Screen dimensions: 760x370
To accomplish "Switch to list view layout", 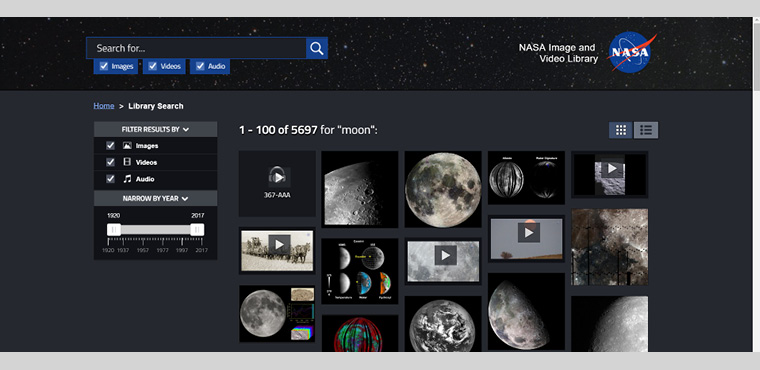I will click(x=646, y=130).
